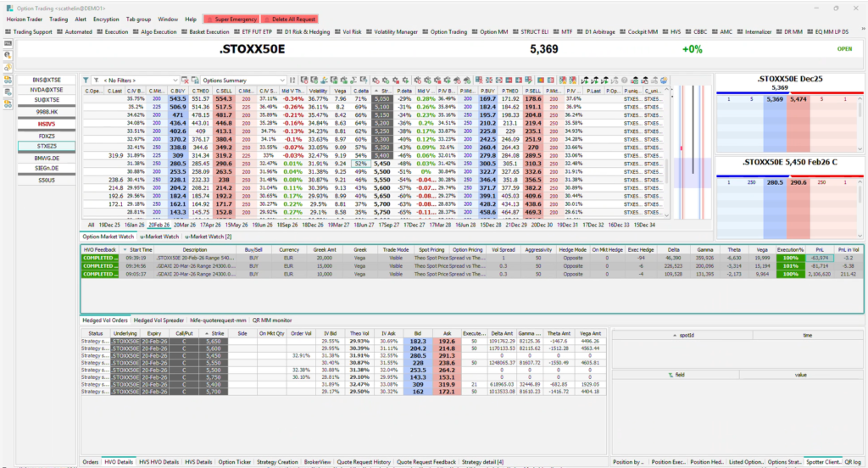The height and width of the screenshot is (468, 868).
Task: Open the Quote Request History tab
Action: [364, 462]
